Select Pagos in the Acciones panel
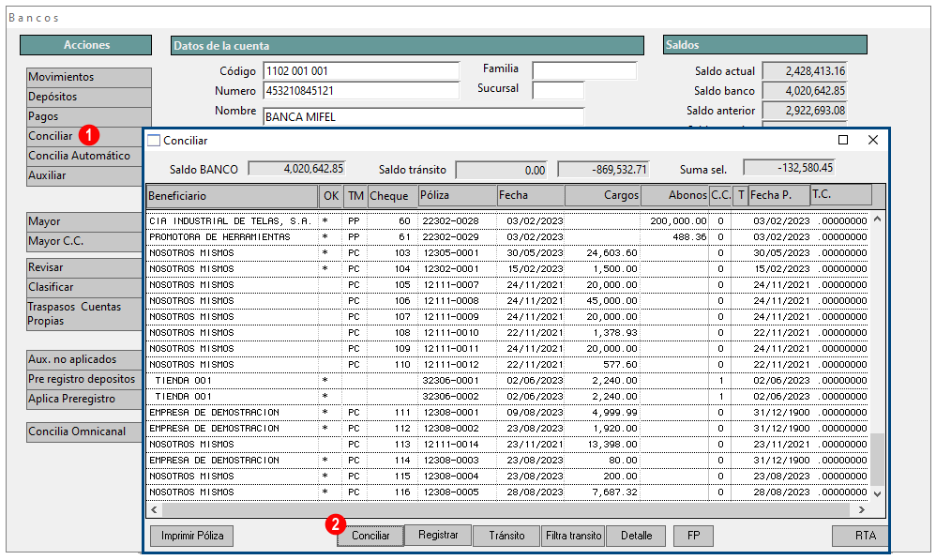Screen dimensions: 936x560 pyautogui.click(x=88, y=116)
